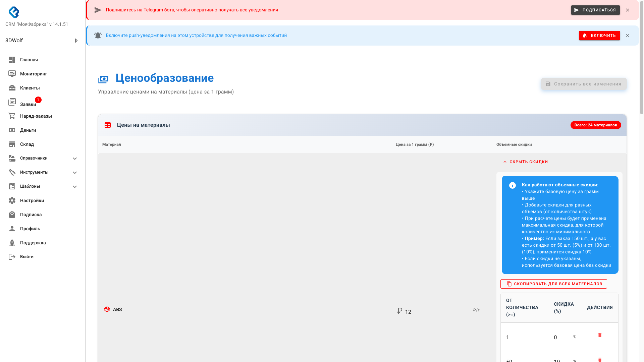Click the Telegram paper plane icon
644x362 pixels.
pos(98,10)
